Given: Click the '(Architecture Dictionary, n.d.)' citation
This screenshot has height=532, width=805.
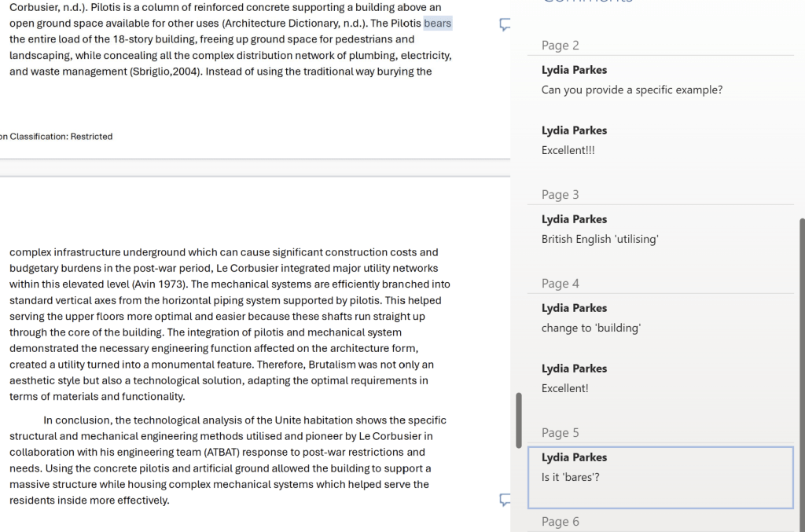Looking at the screenshot, I should pyautogui.click(x=294, y=23).
